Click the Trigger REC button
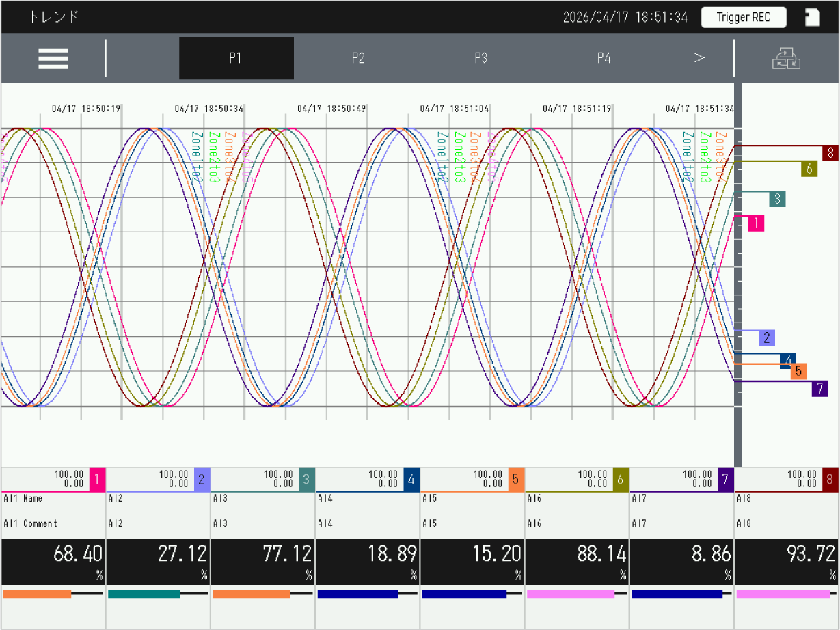Viewport: 840px width, 630px height. click(x=744, y=18)
